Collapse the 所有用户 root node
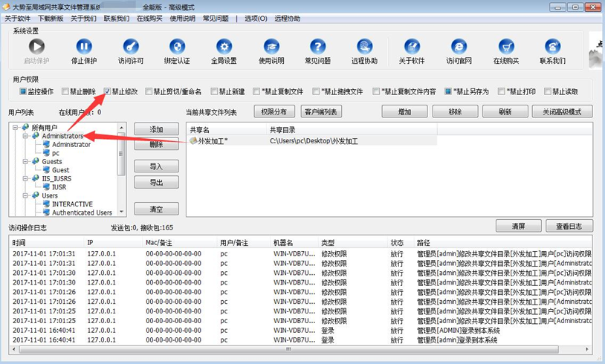This screenshot has height=364, width=605. coord(15,127)
